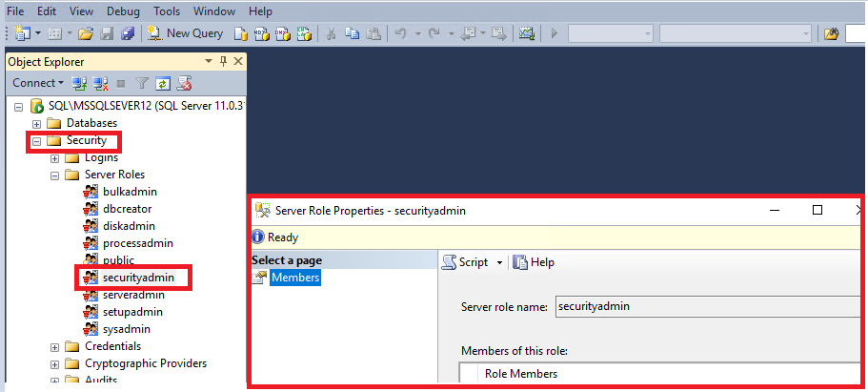868x392 pixels.
Task: Click the Object Explorer connect-server icon
Action: point(80,83)
